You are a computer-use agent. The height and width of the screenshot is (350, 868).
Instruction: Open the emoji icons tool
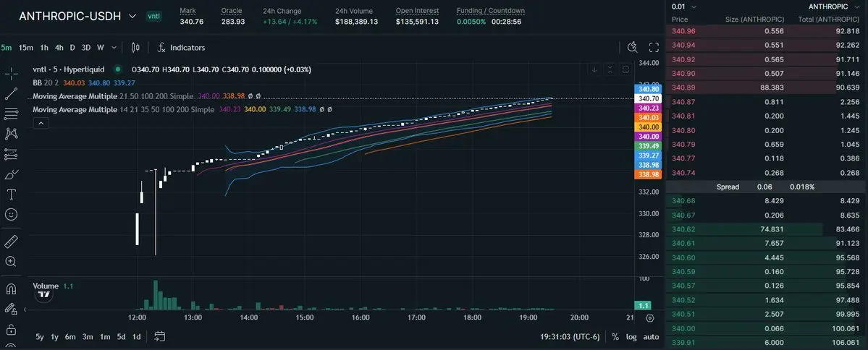pos(11,214)
